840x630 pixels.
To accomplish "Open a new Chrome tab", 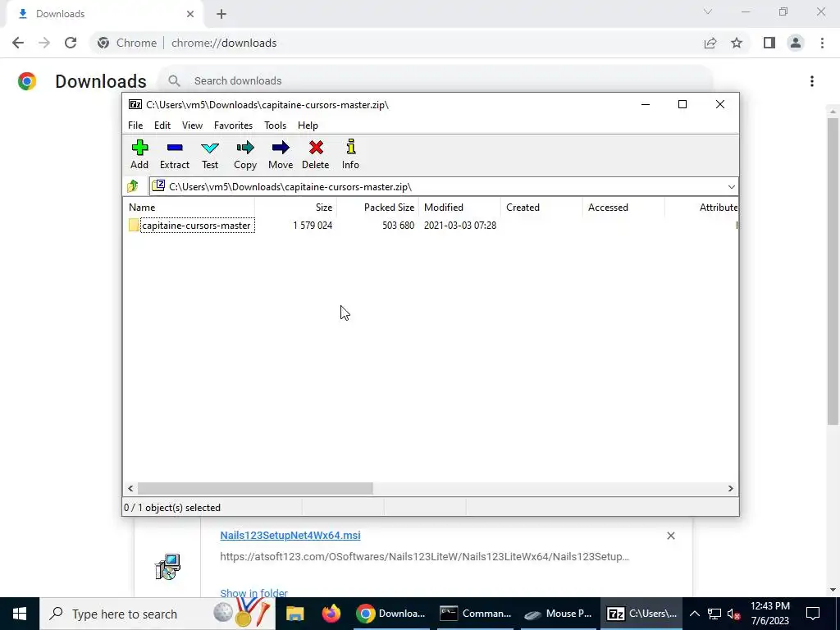I will (x=221, y=15).
